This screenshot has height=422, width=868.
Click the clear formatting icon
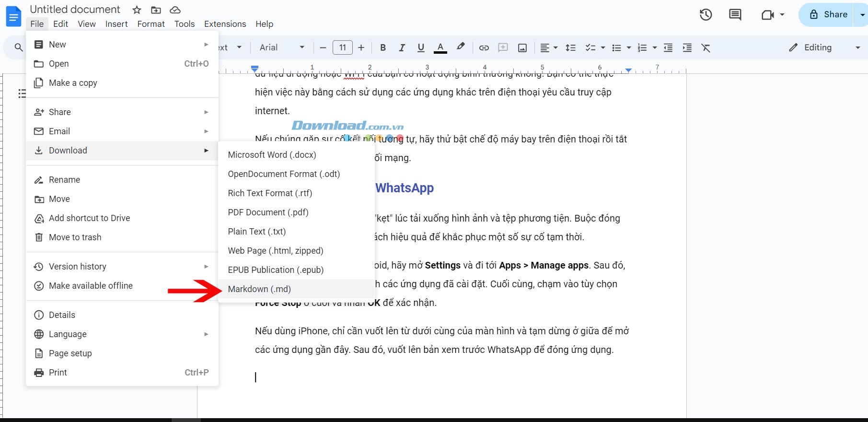point(706,47)
